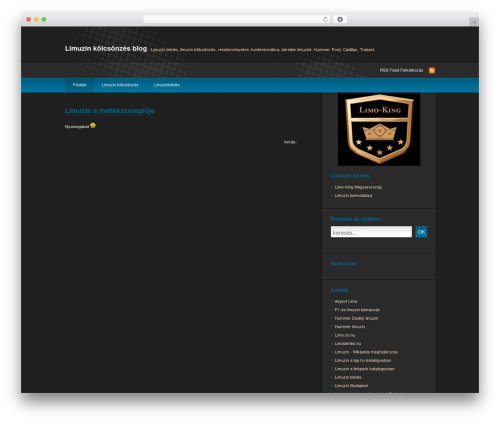Click the Limo.co.hu link
Viewport: 500px width, 423px height.
[345, 335]
